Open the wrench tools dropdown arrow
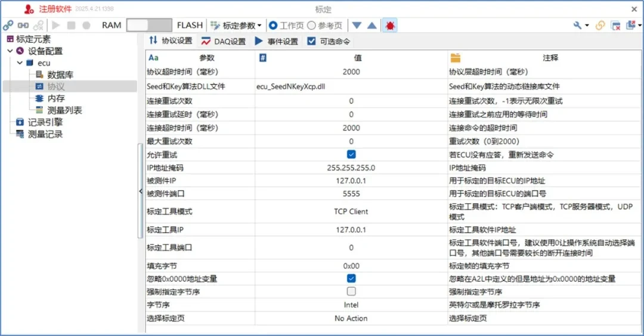 587,25
